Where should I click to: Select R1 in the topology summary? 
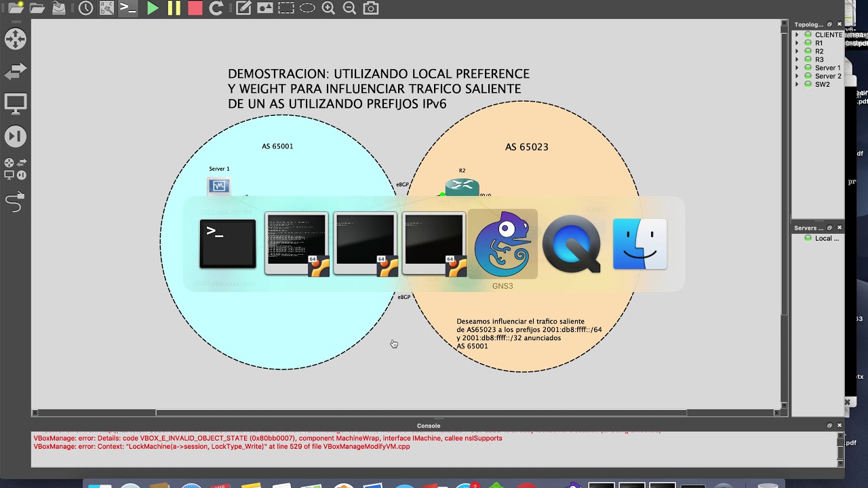click(x=818, y=43)
